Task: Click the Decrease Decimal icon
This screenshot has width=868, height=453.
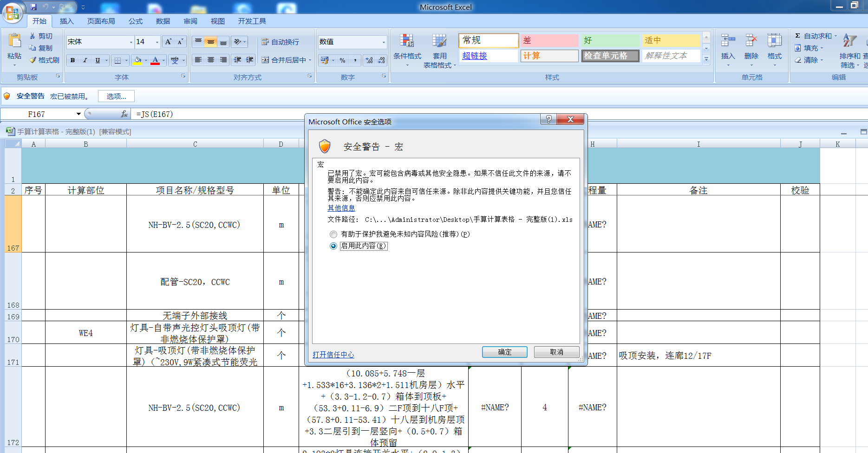Action: 381,60
